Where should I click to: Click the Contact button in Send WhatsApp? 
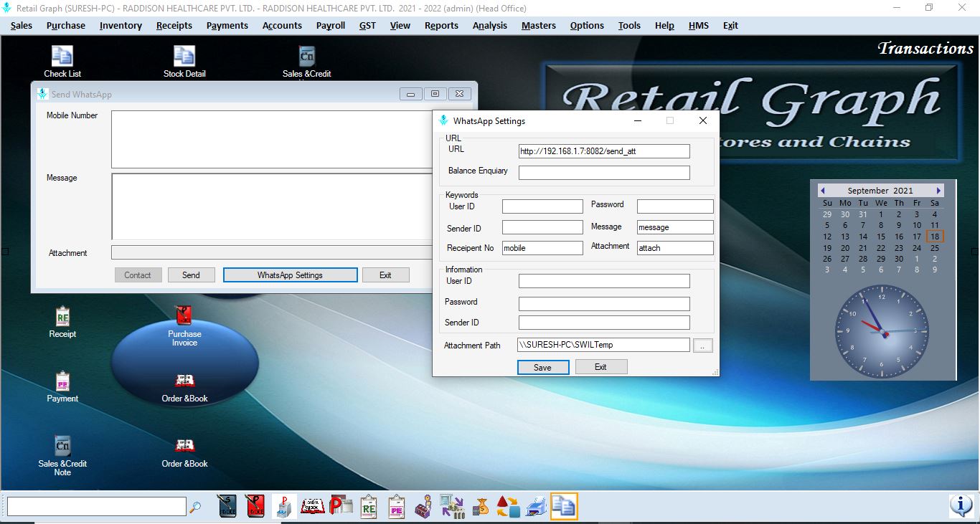[138, 275]
